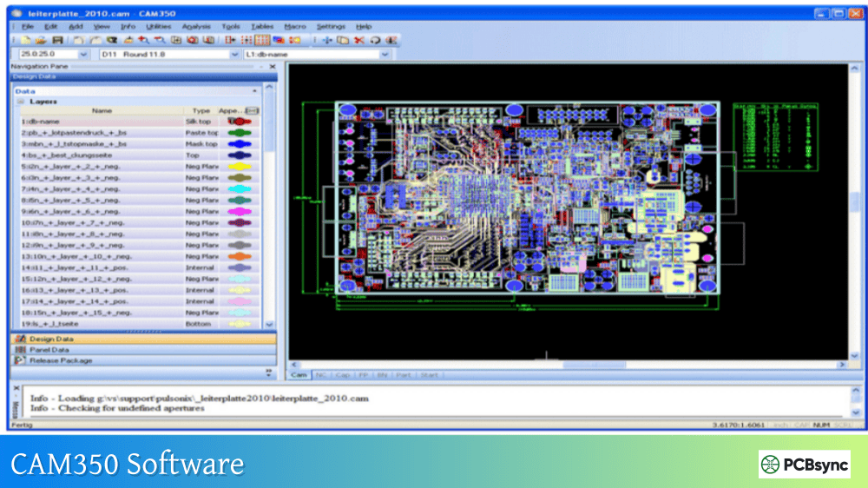Screen dimensions: 868x488
Task: Click the Release Package icon
Action: tap(21, 360)
